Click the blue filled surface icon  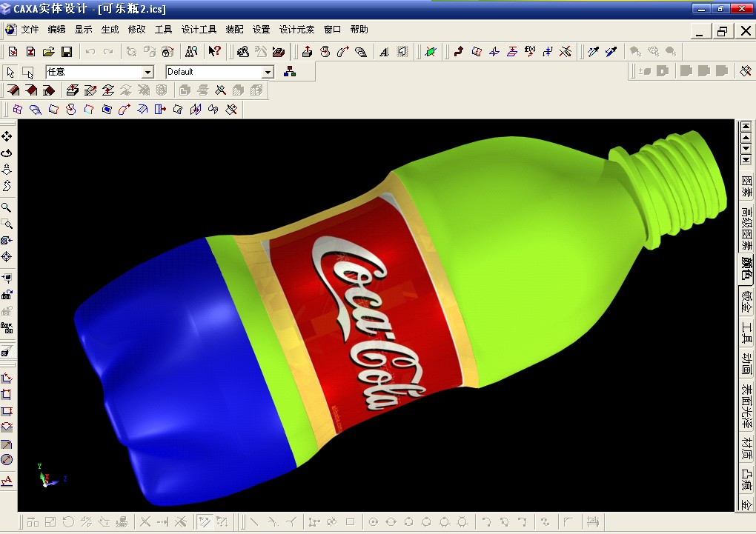pos(107,110)
